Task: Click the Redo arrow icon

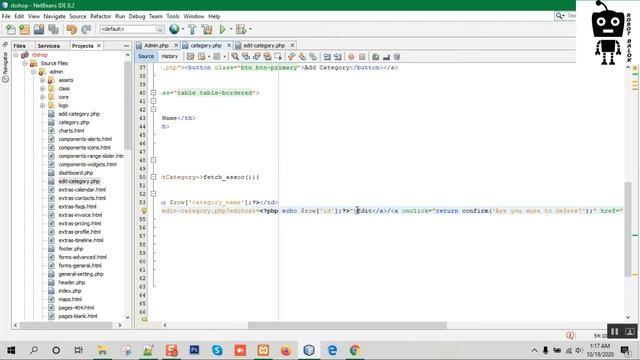Action: [x=86, y=29]
